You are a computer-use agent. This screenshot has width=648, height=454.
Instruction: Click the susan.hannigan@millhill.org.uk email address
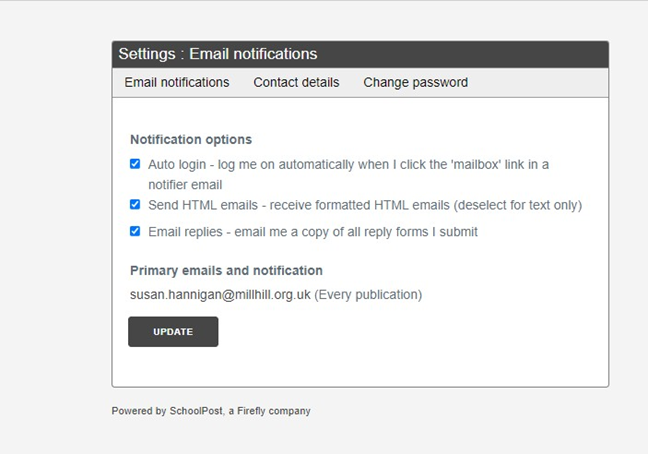click(220, 295)
